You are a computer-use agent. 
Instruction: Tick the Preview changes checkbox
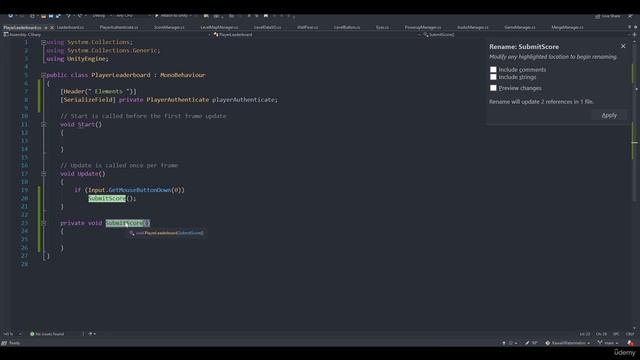tap(493, 88)
